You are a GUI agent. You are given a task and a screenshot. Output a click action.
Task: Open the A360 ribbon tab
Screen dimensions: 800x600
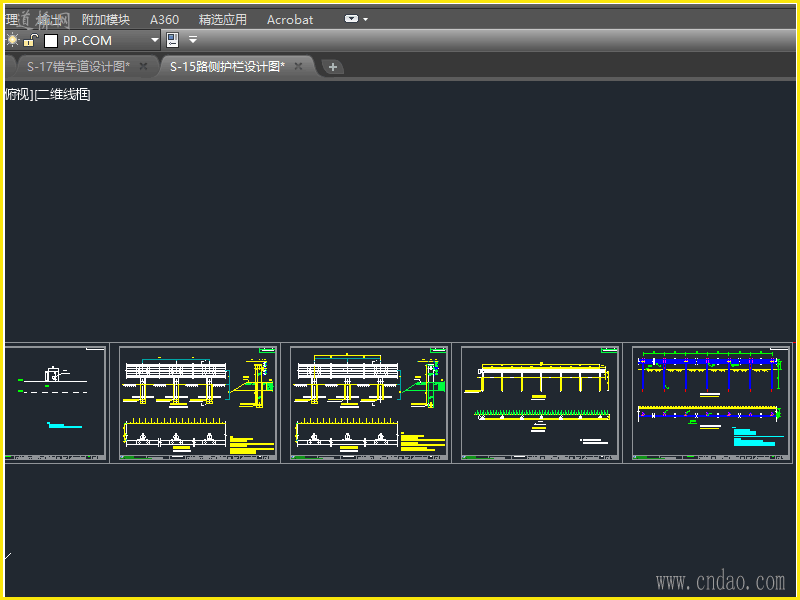pyautogui.click(x=164, y=19)
